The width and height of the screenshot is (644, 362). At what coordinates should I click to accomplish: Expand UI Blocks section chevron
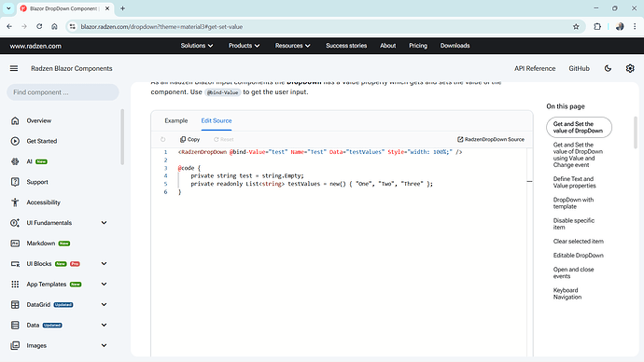tap(104, 264)
